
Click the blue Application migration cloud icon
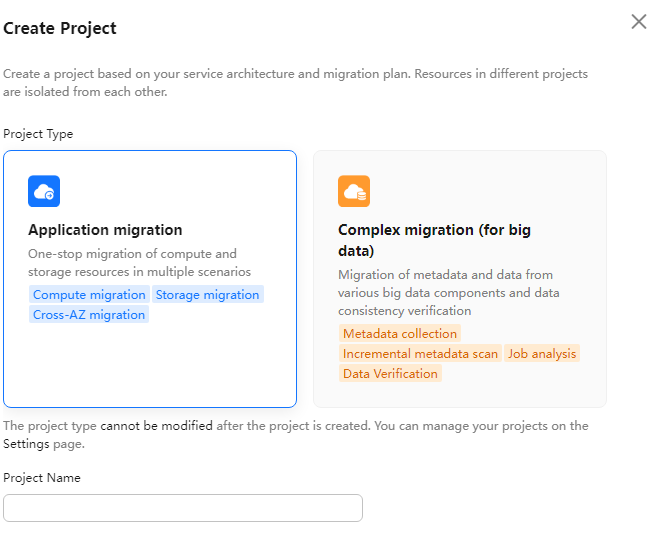(44, 191)
